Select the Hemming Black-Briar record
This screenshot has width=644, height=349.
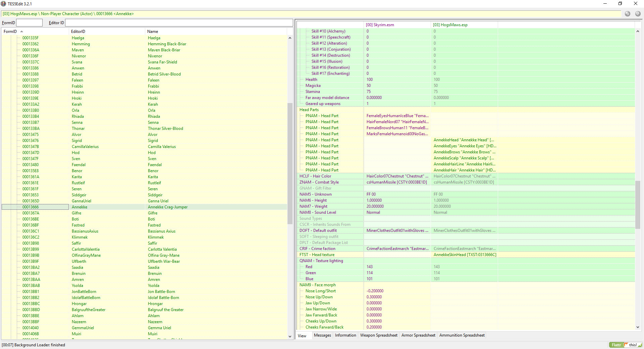click(x=144, y=44)
